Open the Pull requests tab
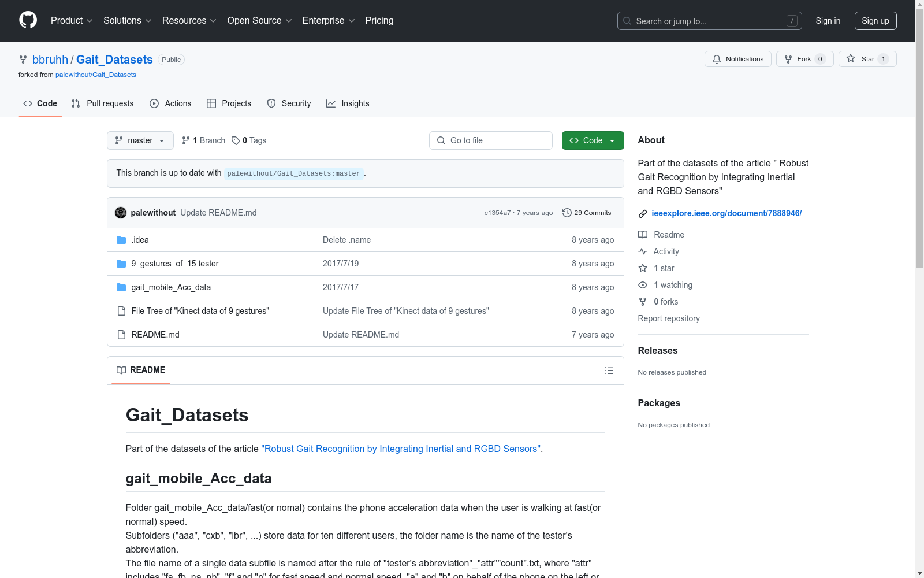924x578 pixels. point(102,103)
